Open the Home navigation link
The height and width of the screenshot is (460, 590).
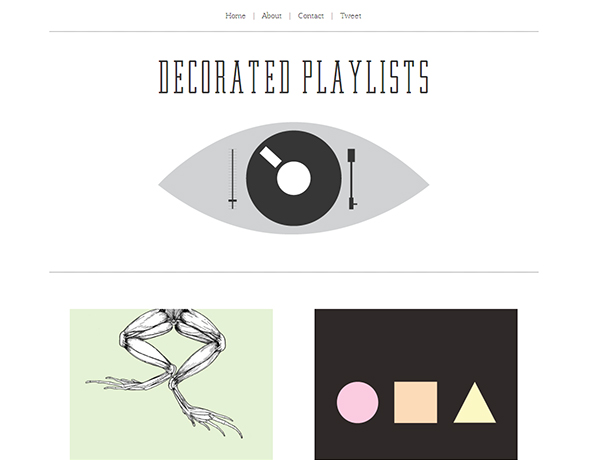point(235,16)
